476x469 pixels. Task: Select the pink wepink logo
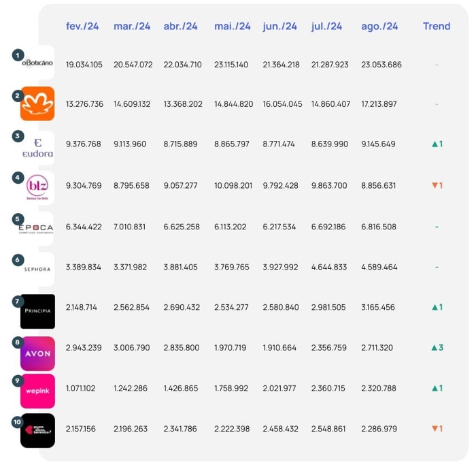(37, 391)
